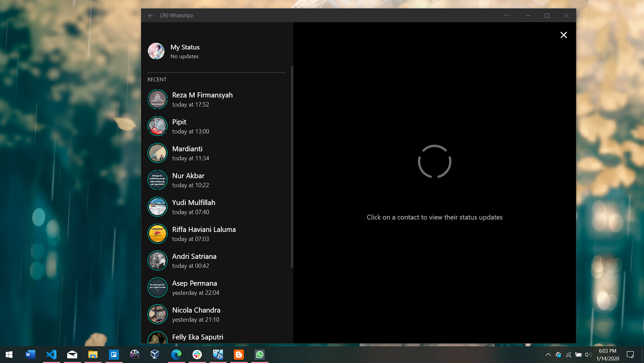Click the 'today at 00:42' timestamp
Image resolution: width=644 pixels, height=363 pixels.
191,266
